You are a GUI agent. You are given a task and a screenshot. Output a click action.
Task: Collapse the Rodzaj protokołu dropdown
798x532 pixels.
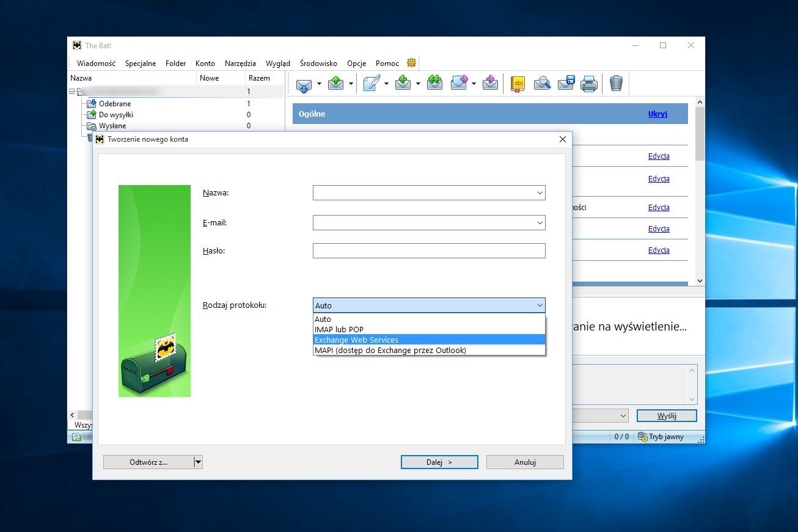pos(540,305)
